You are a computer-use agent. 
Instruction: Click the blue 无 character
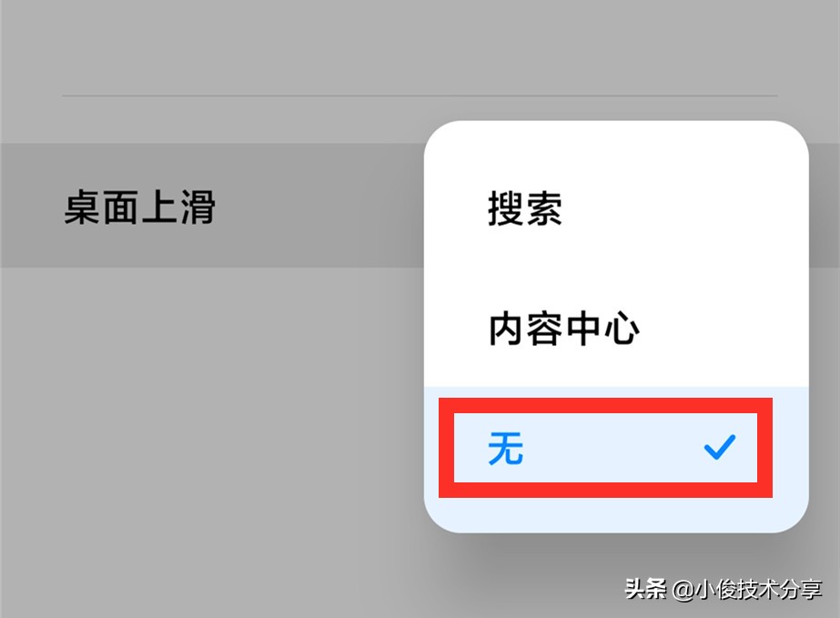click(505, 448)
